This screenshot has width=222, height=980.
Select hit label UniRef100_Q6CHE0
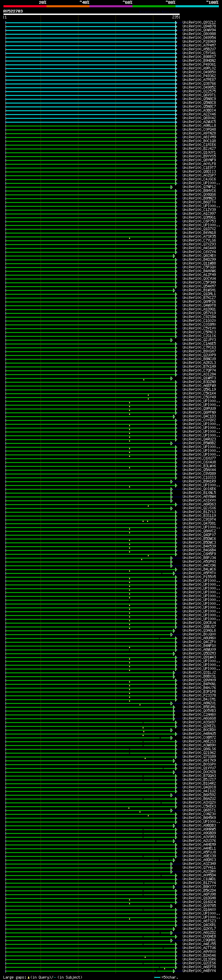click(x=199, y=256)
